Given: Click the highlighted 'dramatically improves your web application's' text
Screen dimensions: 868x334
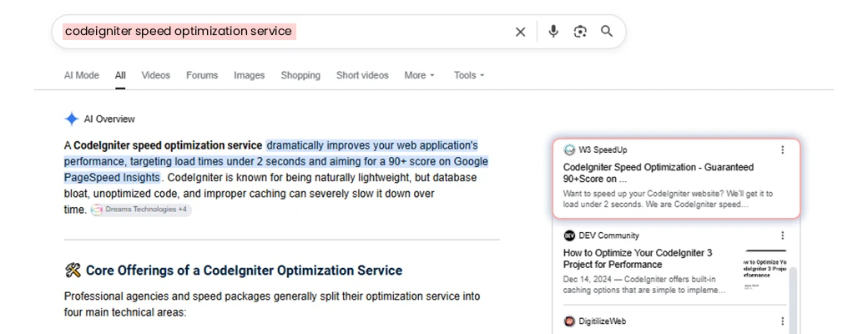Looking at the screenshot, I should click(372, 145).
